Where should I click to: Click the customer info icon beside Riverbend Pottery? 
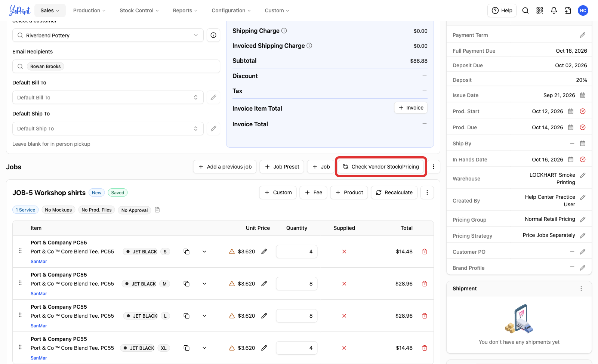[213, 35]
